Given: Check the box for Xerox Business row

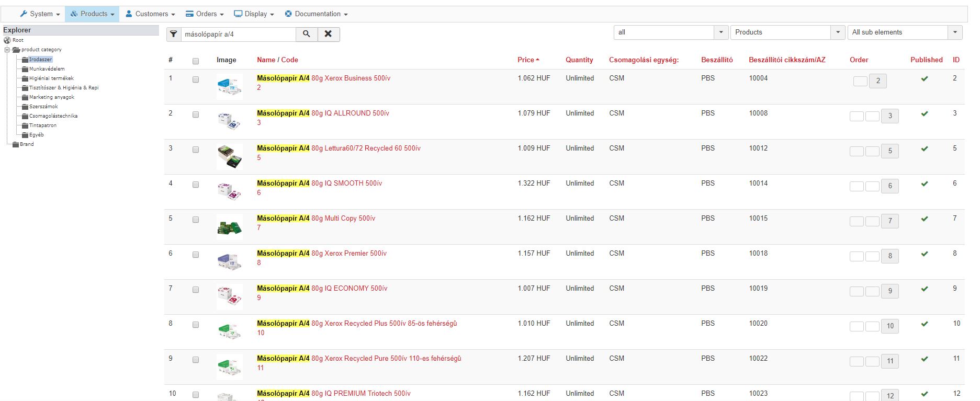Looking at the screenshot, I should click(x=196, y=79).
